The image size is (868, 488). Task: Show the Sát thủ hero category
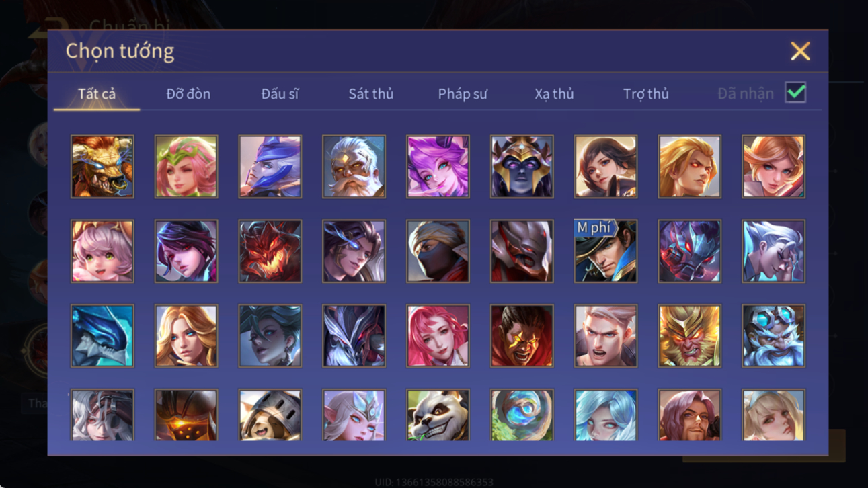[371, 94]
